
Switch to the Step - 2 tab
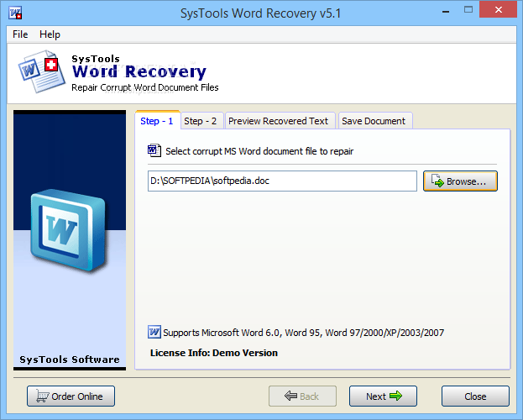201,121
